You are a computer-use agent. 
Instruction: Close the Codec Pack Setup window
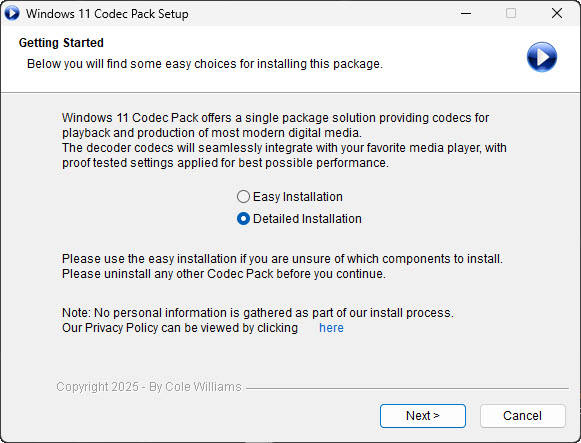(x=557, y=13)
